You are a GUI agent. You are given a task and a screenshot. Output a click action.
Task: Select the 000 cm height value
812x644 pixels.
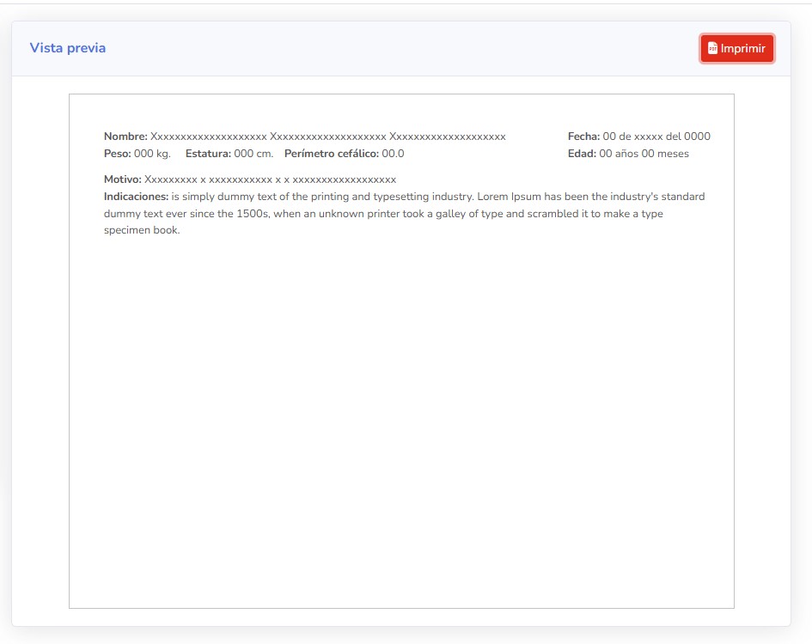tap(253, 154)
